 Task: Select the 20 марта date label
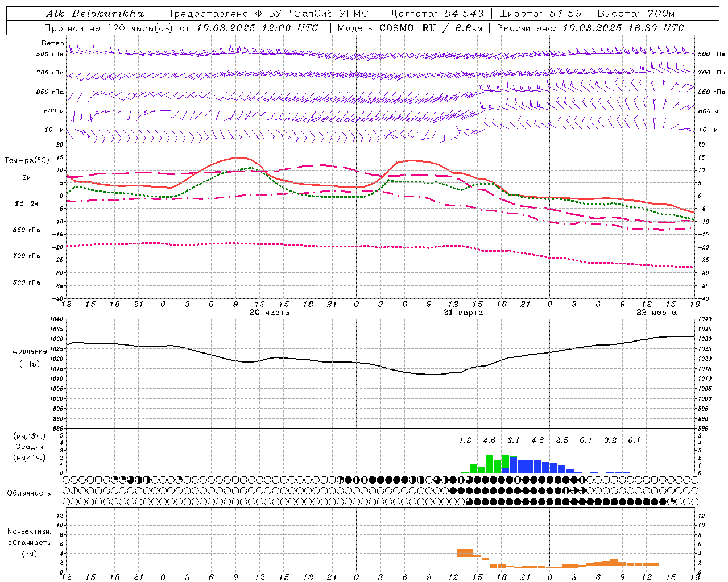[x=270, y=313]
